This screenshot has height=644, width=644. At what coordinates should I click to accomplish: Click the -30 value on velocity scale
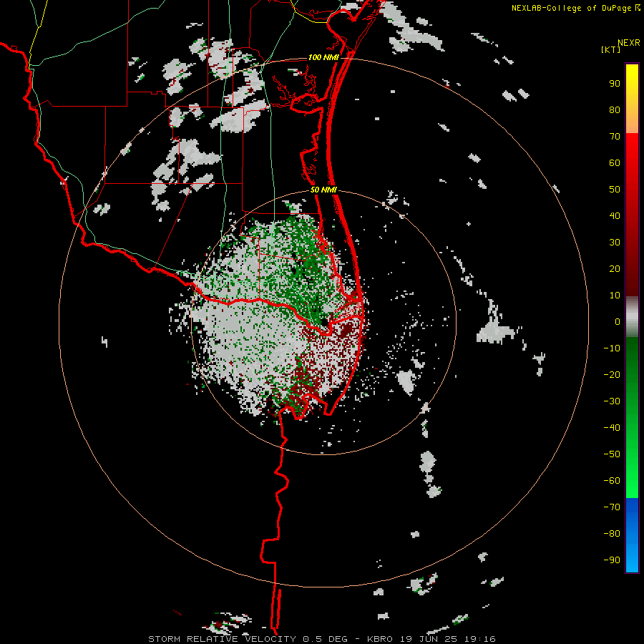(612, 401)
